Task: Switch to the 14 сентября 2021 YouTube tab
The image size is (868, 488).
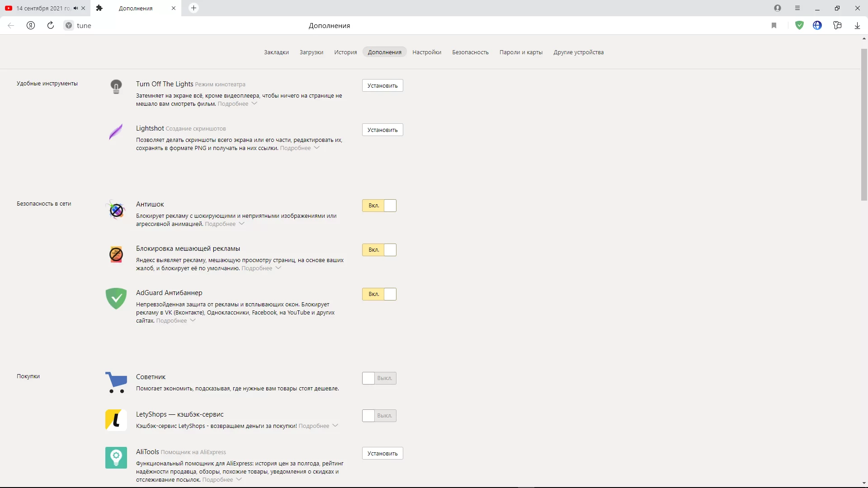Action: [45, 8]
